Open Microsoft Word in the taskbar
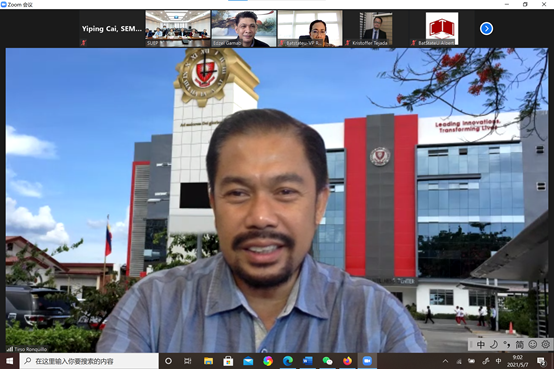The height and width of the screenshot is (369, 554). tap(308, 361)
